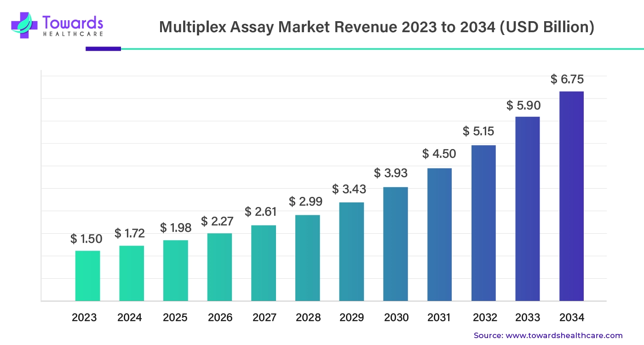Image resolution: width=644 pixels, height=345 pixels.
Task: Click the Towards Healthcare logo icon
Action: (25, 26)
